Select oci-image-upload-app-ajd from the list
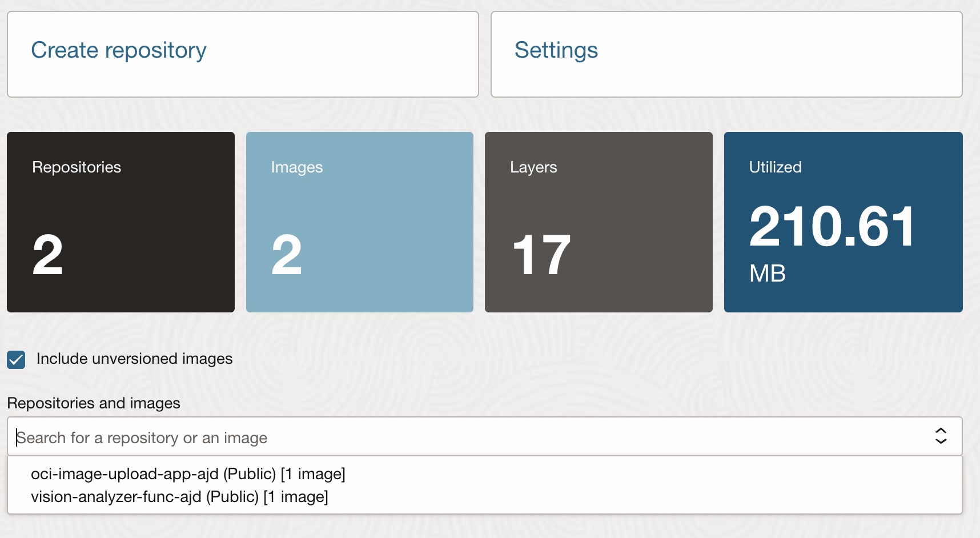The height and width of the screenshot is (538, 980). click(x=124, y=474)
